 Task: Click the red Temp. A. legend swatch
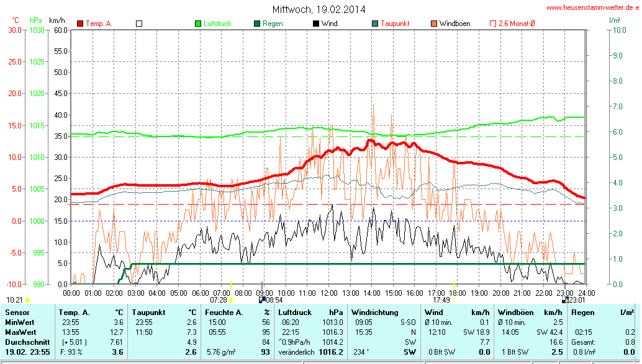(80, 24)
